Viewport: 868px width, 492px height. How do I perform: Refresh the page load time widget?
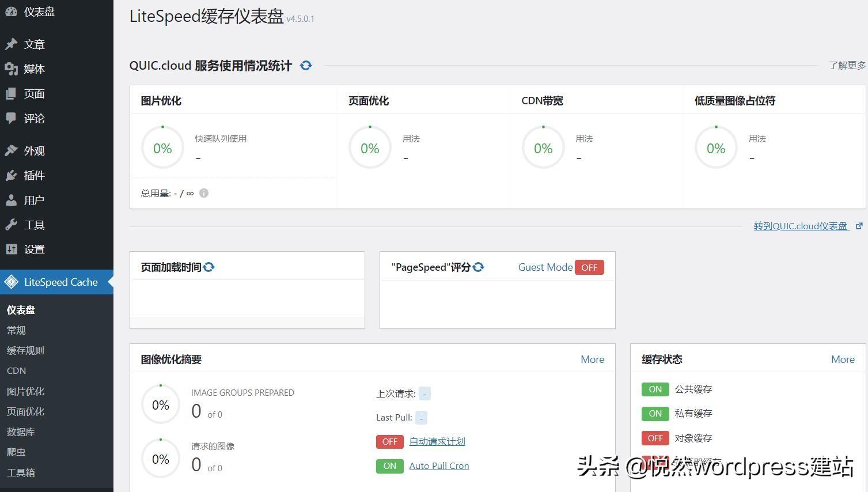pos(209,267)
